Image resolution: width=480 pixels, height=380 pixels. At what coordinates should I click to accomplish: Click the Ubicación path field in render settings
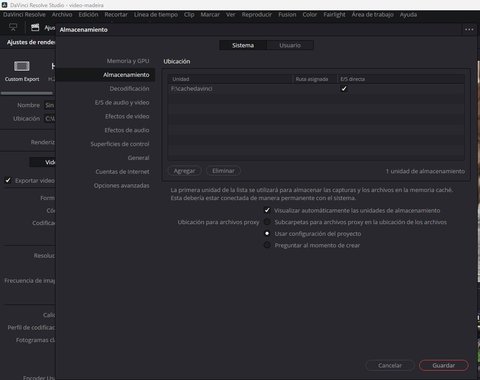50,119
